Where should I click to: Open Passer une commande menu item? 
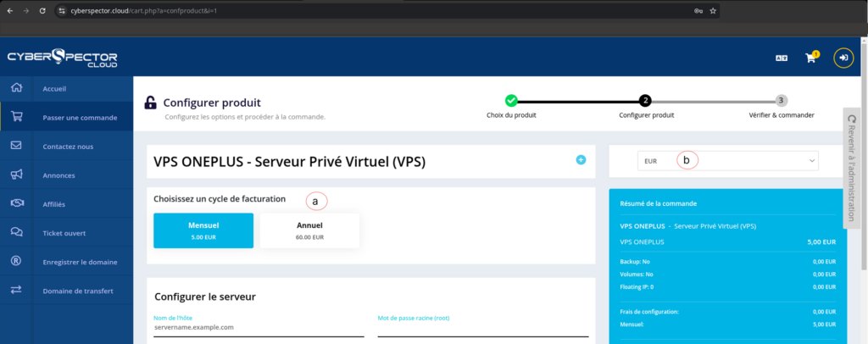click(x=80, y=117)
